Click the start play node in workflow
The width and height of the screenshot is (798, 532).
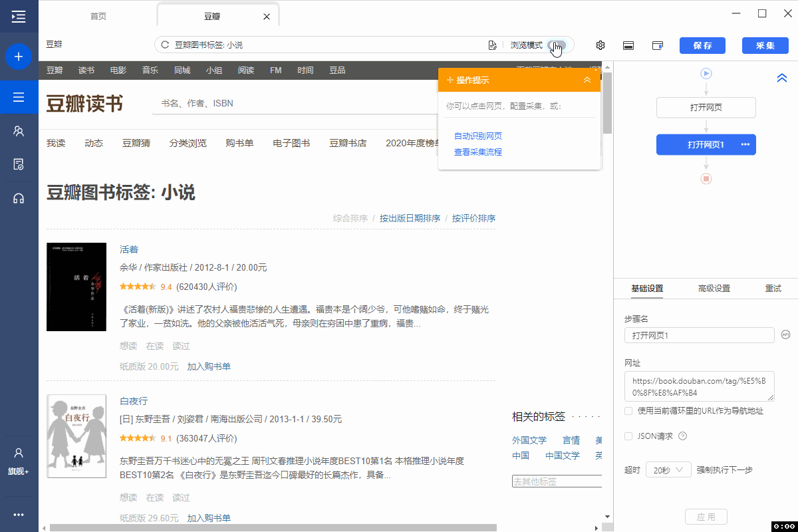[x=706, y=74]
